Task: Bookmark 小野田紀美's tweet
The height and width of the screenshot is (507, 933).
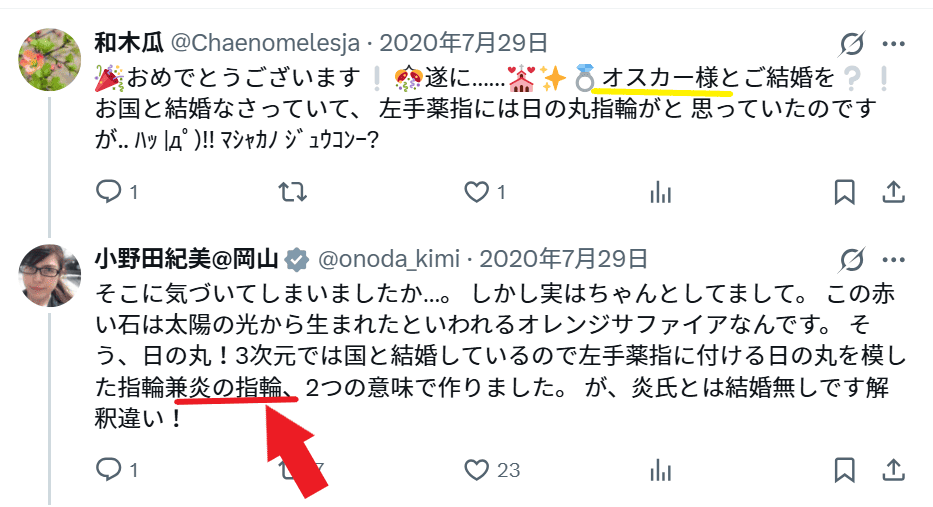Action: coord(844,470)
